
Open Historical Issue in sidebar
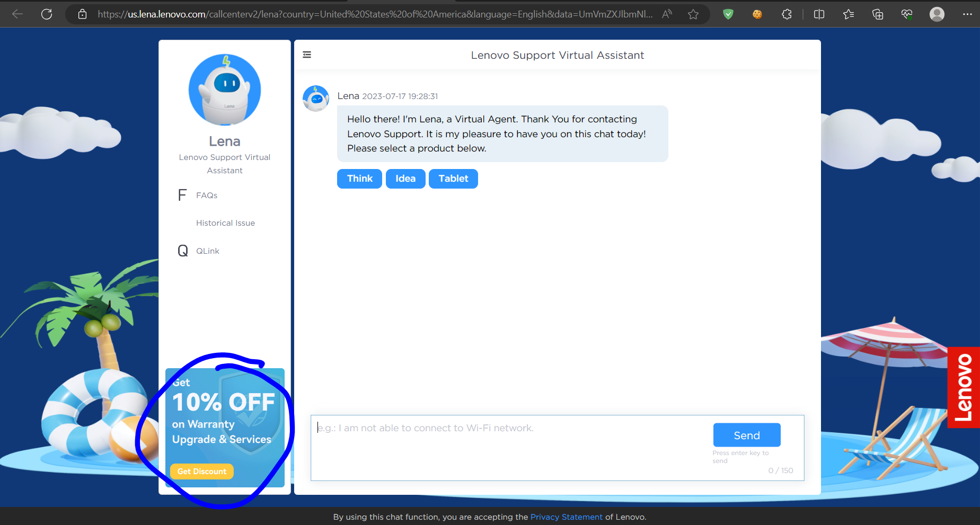point(225,223)
